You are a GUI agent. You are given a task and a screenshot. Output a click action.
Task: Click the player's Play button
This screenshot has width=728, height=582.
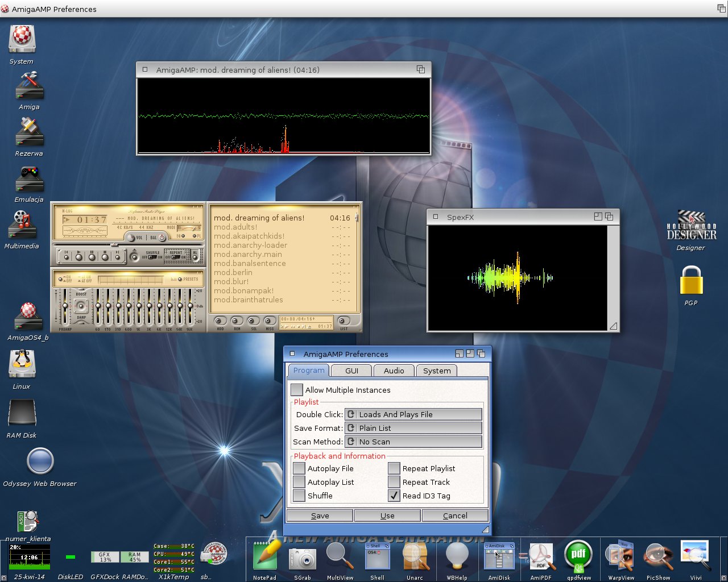coord(79,256)
